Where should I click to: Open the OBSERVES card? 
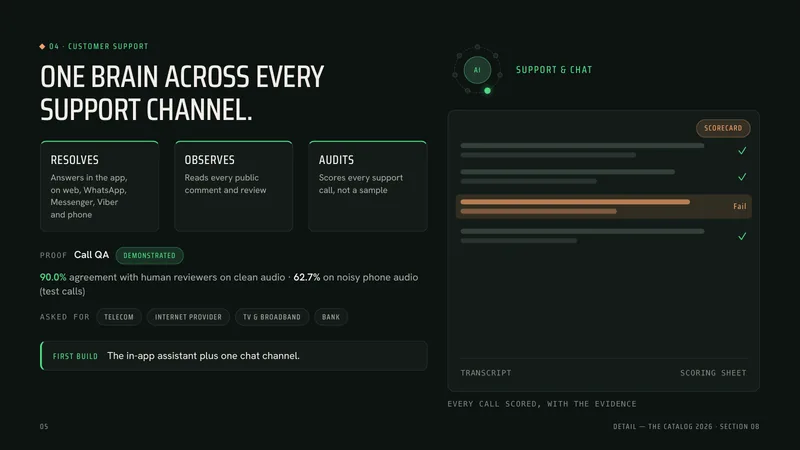pyautogui.click(x=234, y=186)
